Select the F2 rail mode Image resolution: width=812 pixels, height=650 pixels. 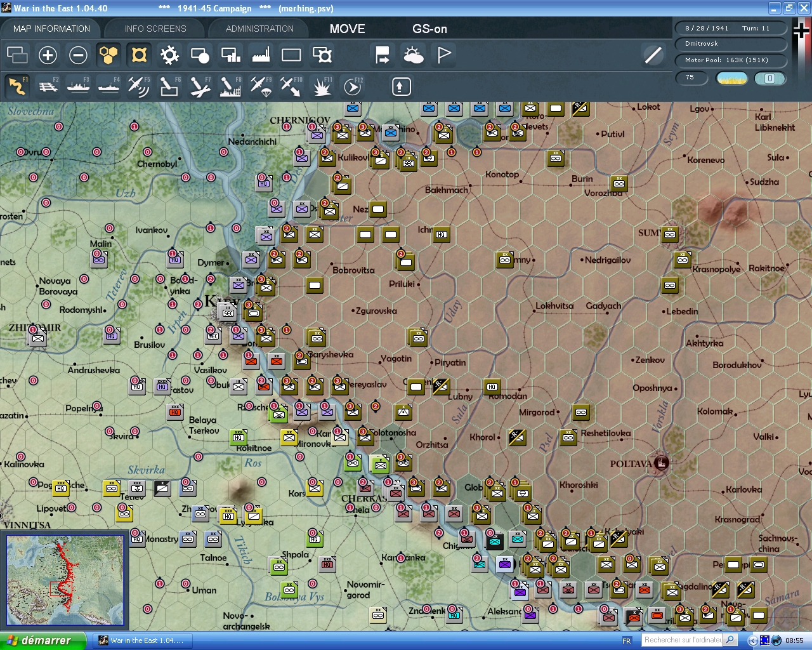[48, 86]
